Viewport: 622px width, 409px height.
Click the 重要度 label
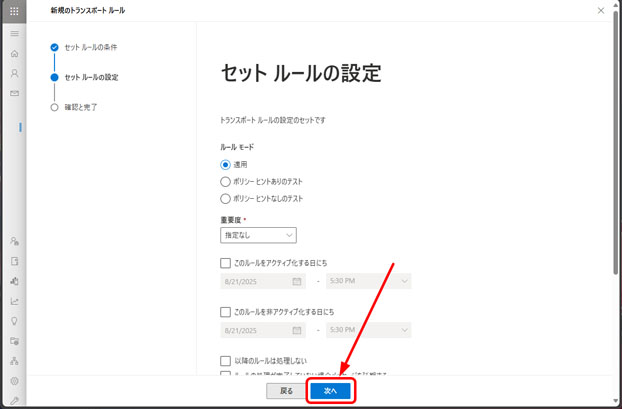pos(230,220)
